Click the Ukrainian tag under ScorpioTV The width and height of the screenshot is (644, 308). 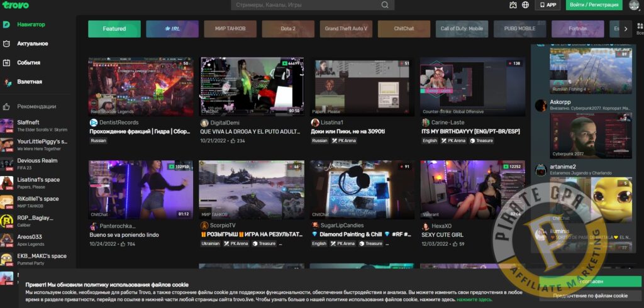click(x=211, y=243)
